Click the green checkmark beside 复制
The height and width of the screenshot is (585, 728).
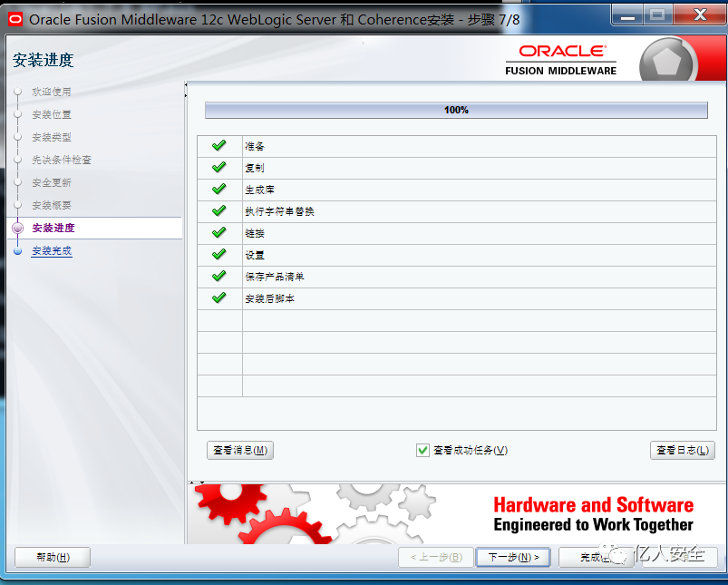219,167
